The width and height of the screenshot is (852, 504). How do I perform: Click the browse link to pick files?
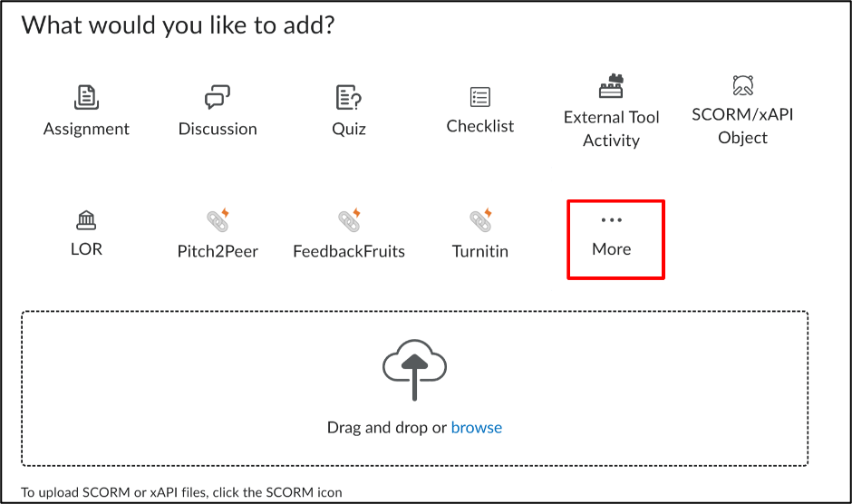477,428
